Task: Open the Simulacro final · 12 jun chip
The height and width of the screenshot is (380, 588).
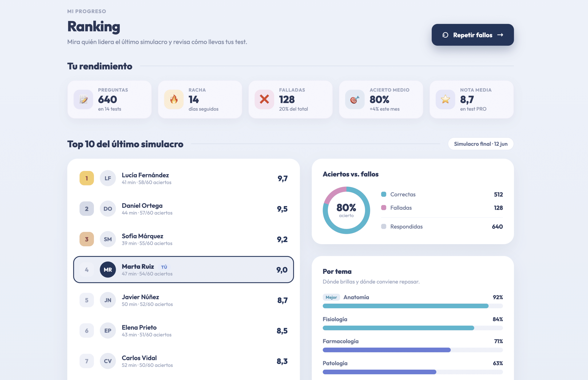Action: coord(481,144)
